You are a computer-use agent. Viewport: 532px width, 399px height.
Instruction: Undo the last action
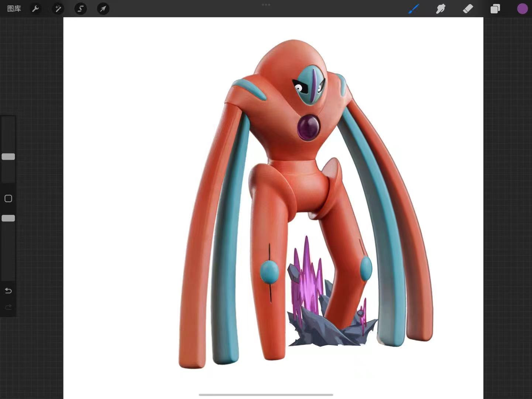point(8,291)
